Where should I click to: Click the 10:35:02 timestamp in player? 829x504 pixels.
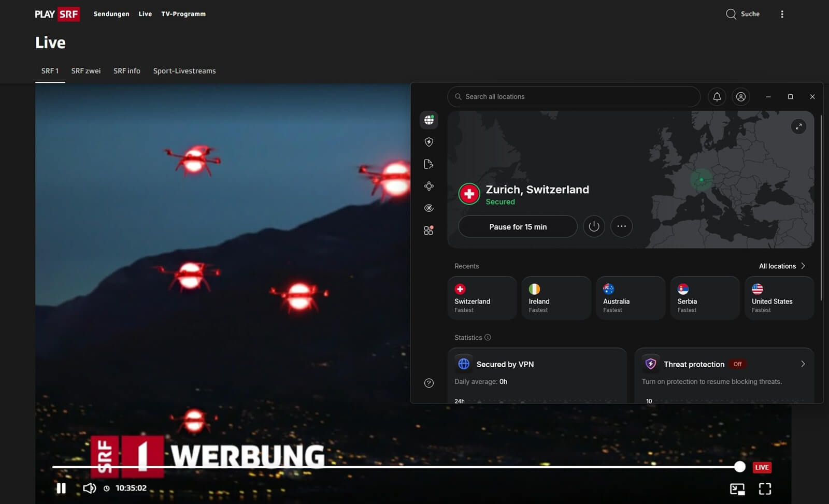131,488
